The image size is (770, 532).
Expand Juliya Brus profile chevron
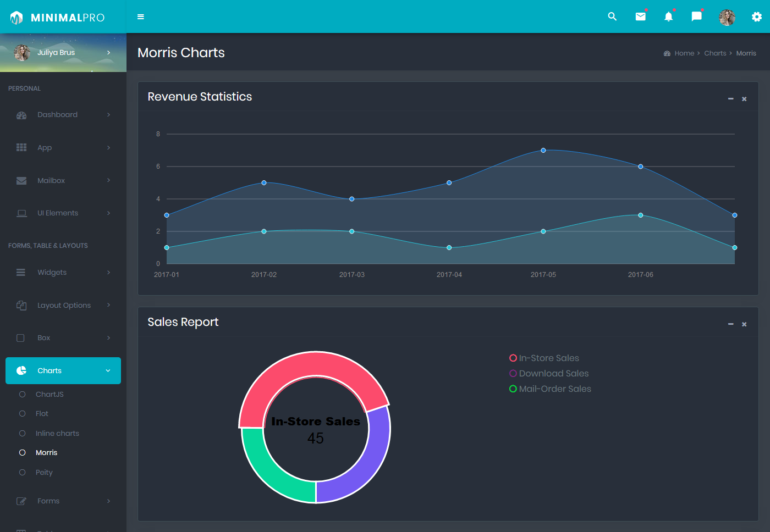pos(108,53)
